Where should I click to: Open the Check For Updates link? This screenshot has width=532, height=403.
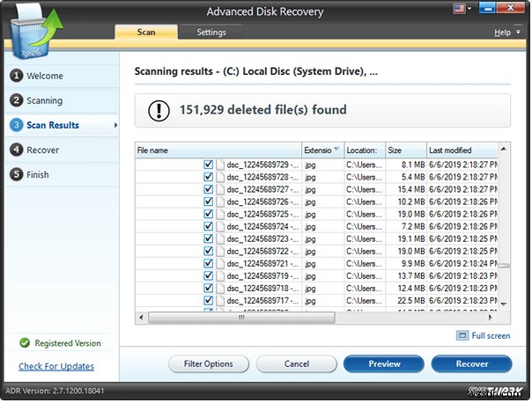click(56, 366)
